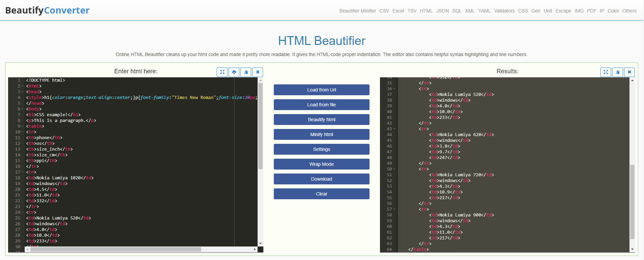644x260 pixels.
Task: Clear Results editor with the X icon
Action: [629, 72]
